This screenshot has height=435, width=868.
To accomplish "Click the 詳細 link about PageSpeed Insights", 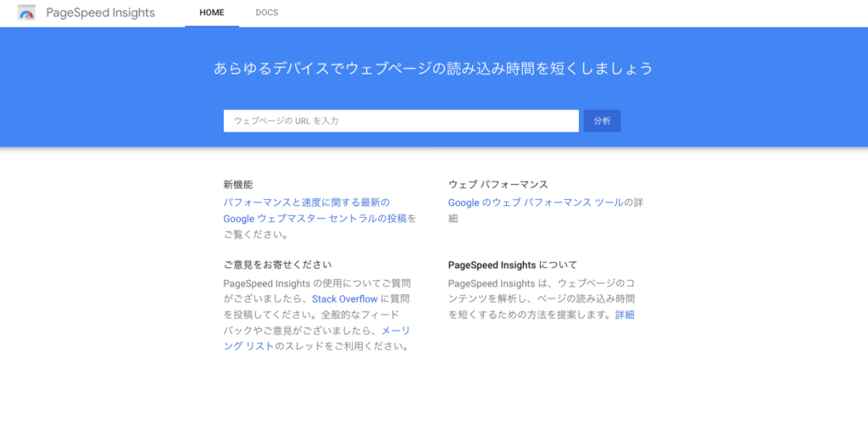I will pos(625,315).
